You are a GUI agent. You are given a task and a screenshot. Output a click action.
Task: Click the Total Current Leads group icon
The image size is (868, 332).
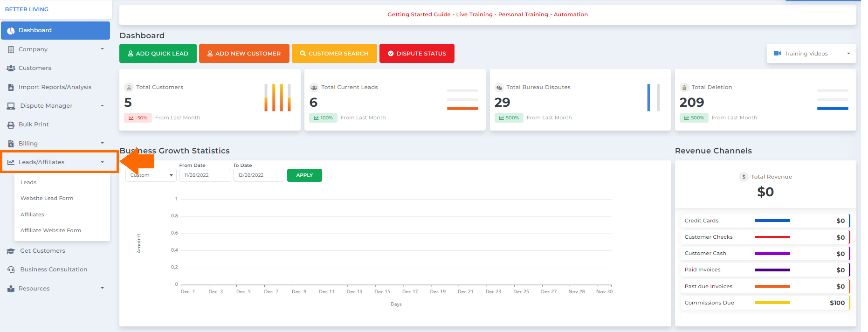[x=314, y=87]
